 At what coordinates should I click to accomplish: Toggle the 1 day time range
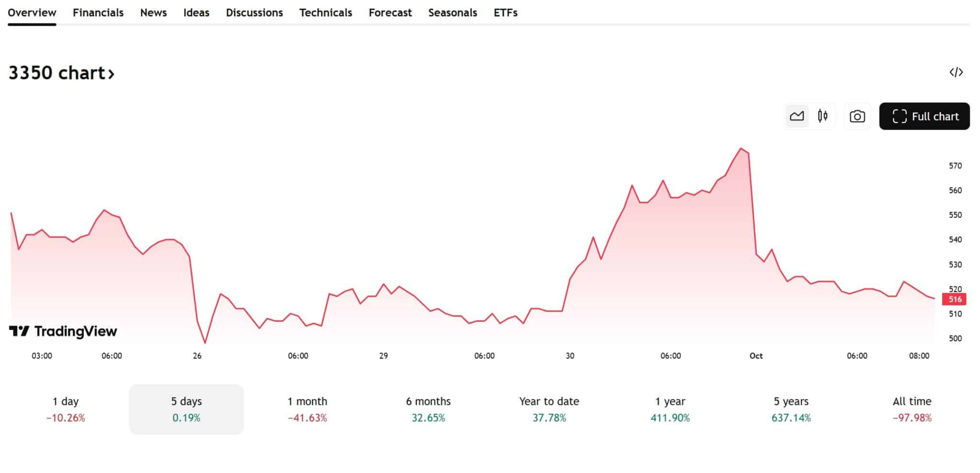click(65, 409)
